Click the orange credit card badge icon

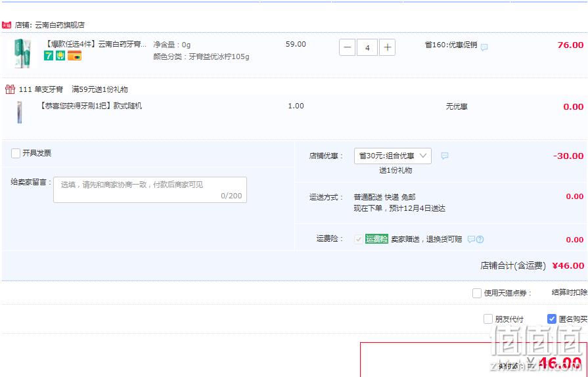pyautogui.click(x=75, y=56)
